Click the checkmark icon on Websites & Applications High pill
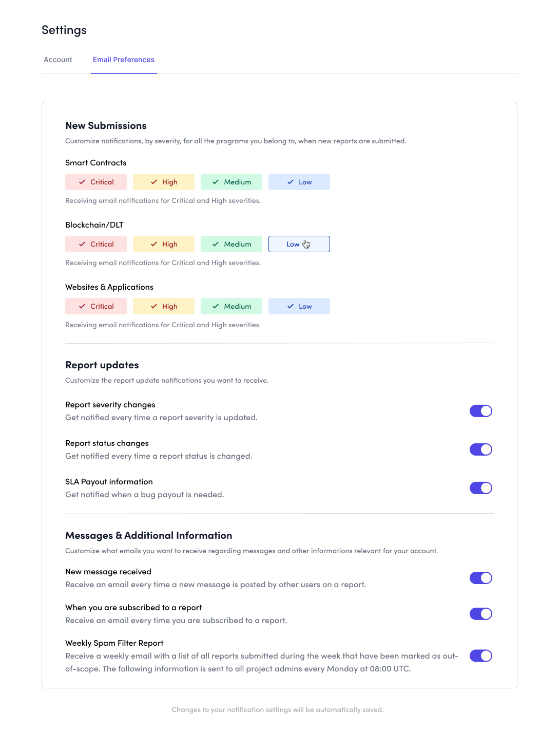Image resolution: width=560 pixels, height=731 pixels. (x=155, y=306)
